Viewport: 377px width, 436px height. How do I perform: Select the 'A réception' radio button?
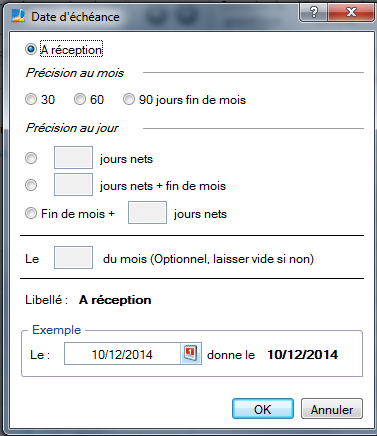click(x=31, y=49)
